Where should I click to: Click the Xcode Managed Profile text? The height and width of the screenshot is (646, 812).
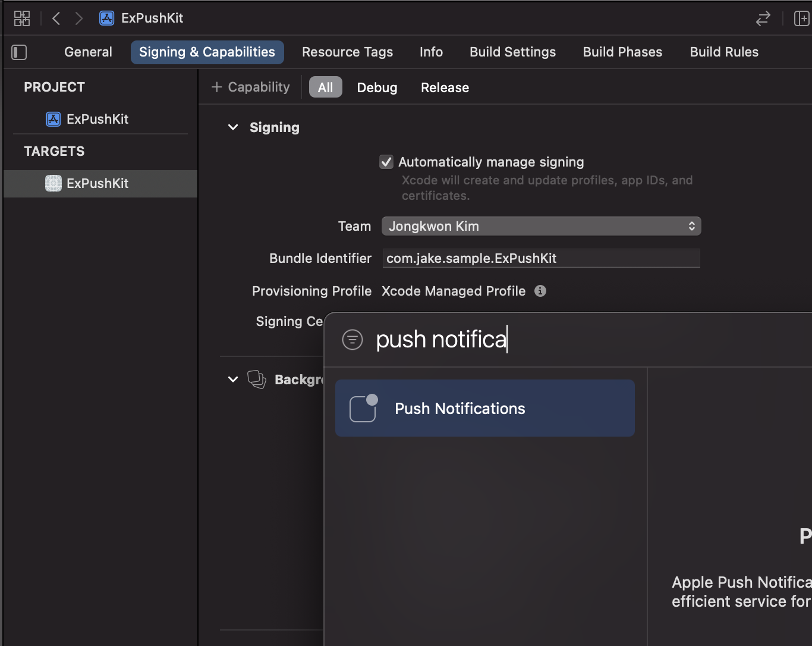[454, 291]
